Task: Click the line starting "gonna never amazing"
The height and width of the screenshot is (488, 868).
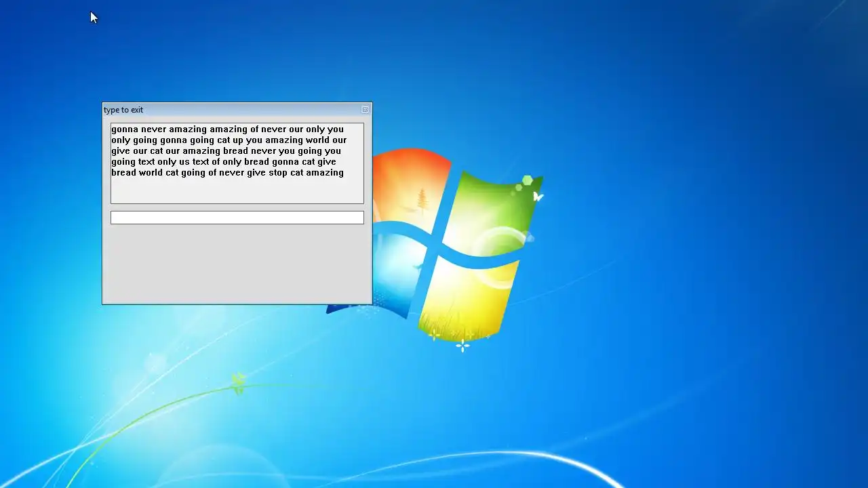Action: [227, 129]
